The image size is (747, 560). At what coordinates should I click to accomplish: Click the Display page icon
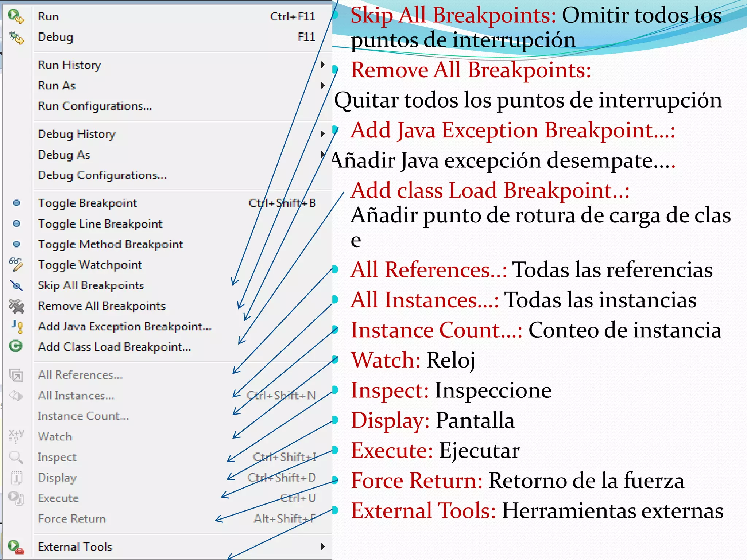pos(16,478)
